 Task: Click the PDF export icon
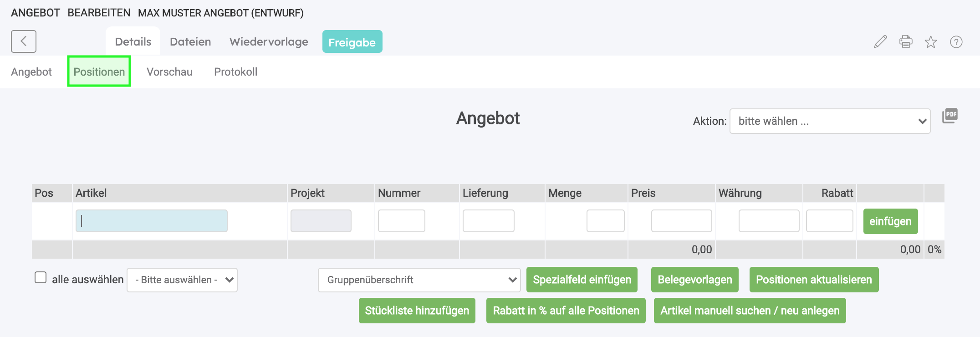pyautogui.click(x=950, y=116)
